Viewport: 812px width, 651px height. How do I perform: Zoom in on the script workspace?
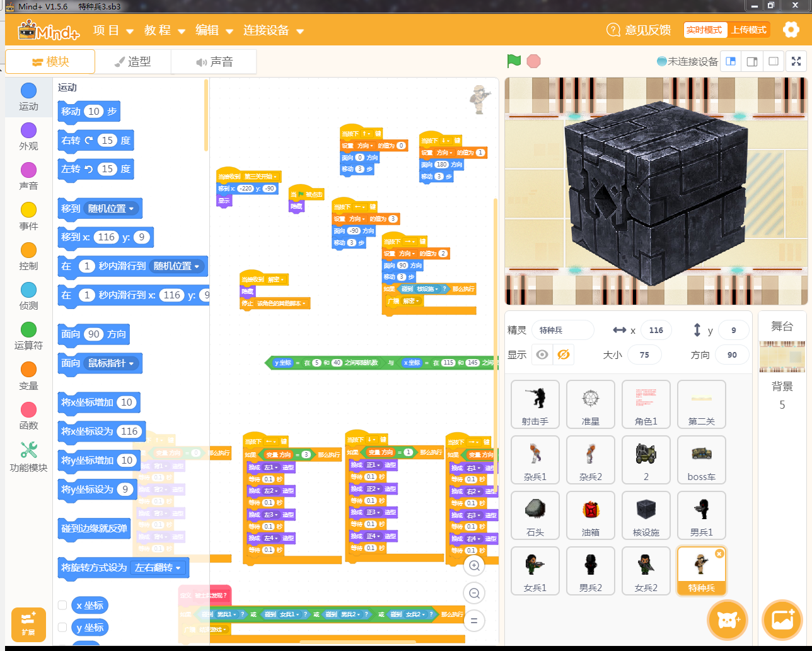click(474, 566)
